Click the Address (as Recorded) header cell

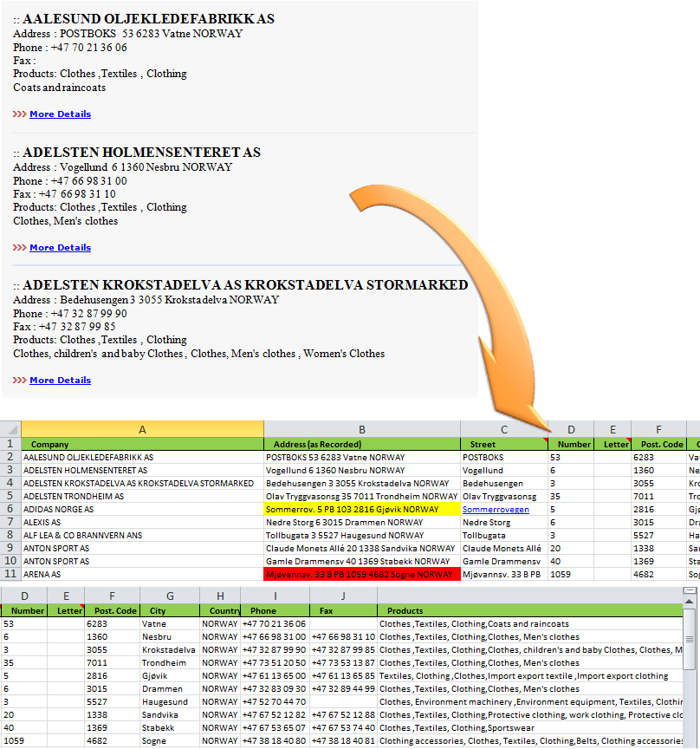362,444
